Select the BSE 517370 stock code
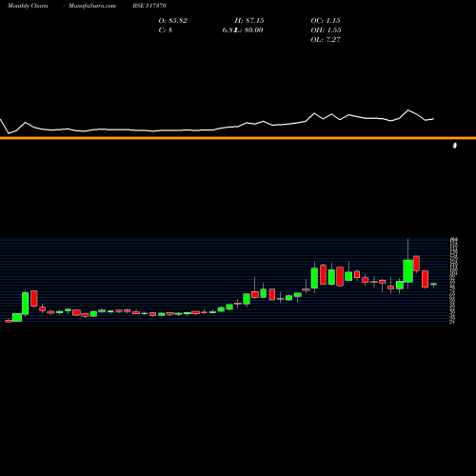Viewport: 476px width, 476px height. (149, 6)
